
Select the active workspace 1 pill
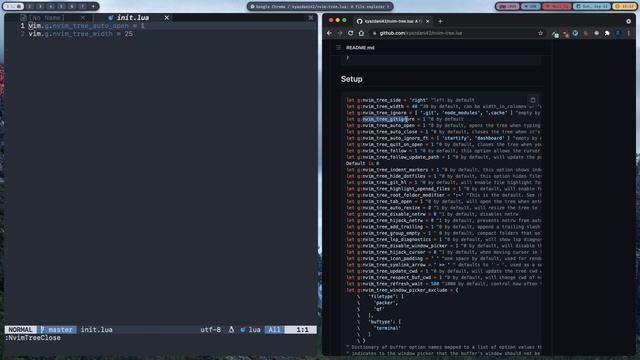pos(13,7)
